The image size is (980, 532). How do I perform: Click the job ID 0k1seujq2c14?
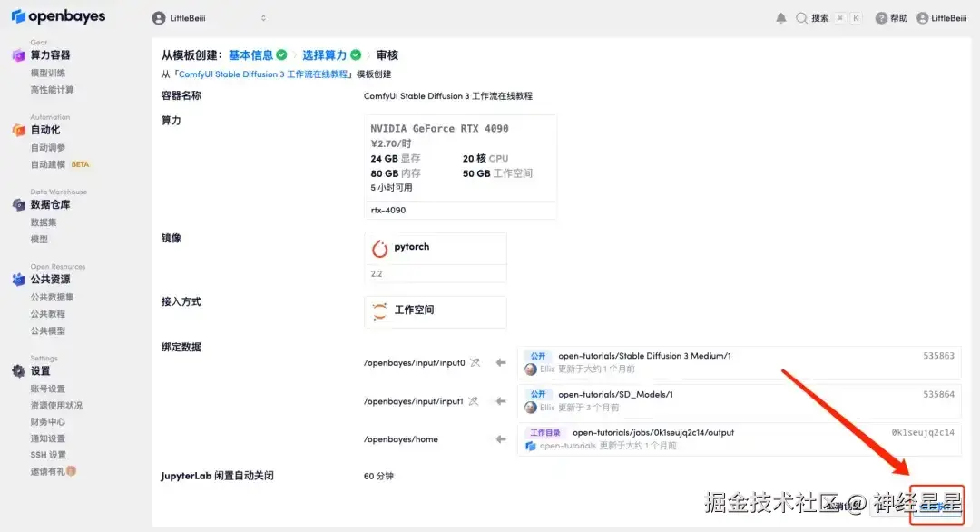923,433
